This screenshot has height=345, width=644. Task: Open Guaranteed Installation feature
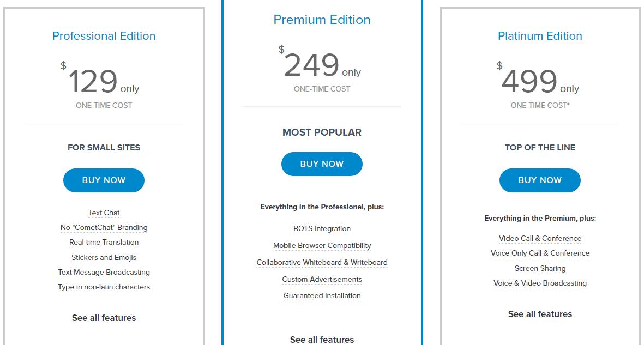[x=322, y=296]
